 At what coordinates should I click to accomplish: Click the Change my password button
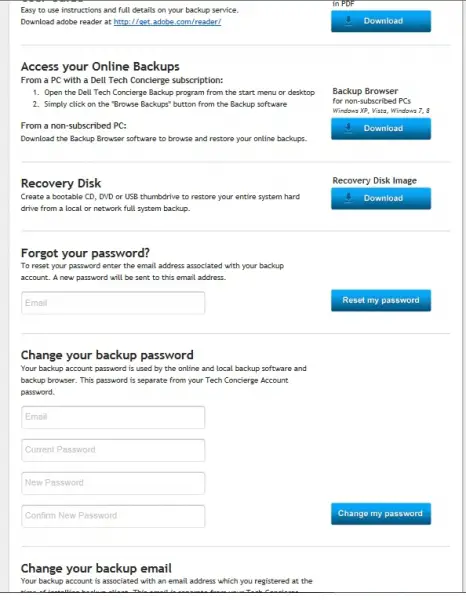pos(381,514)
